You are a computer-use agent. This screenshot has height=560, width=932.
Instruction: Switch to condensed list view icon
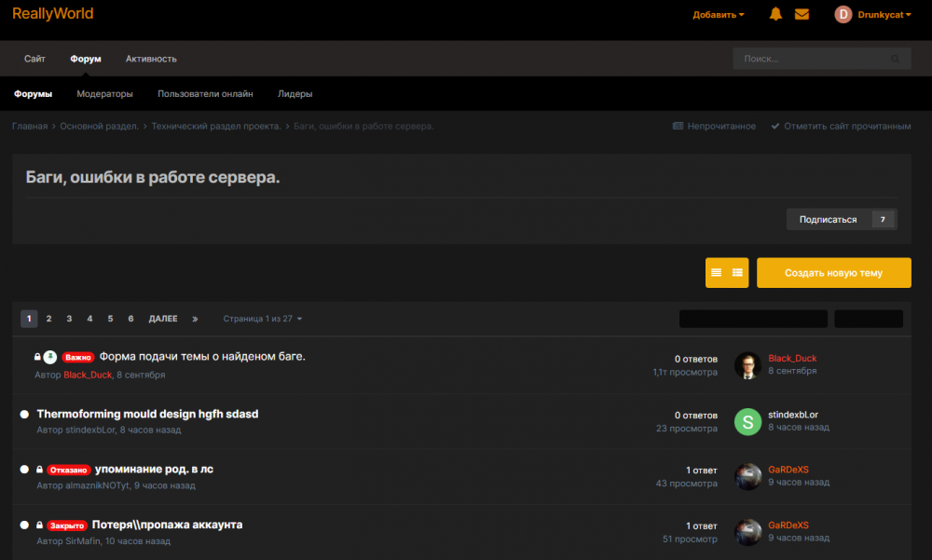pos(716,273)
